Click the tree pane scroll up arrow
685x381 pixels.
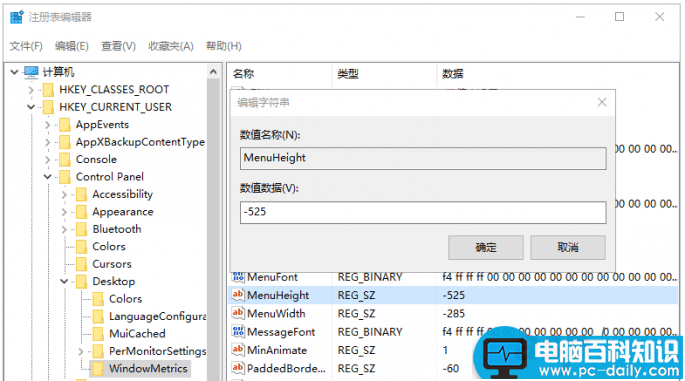(x=213, y=72)
